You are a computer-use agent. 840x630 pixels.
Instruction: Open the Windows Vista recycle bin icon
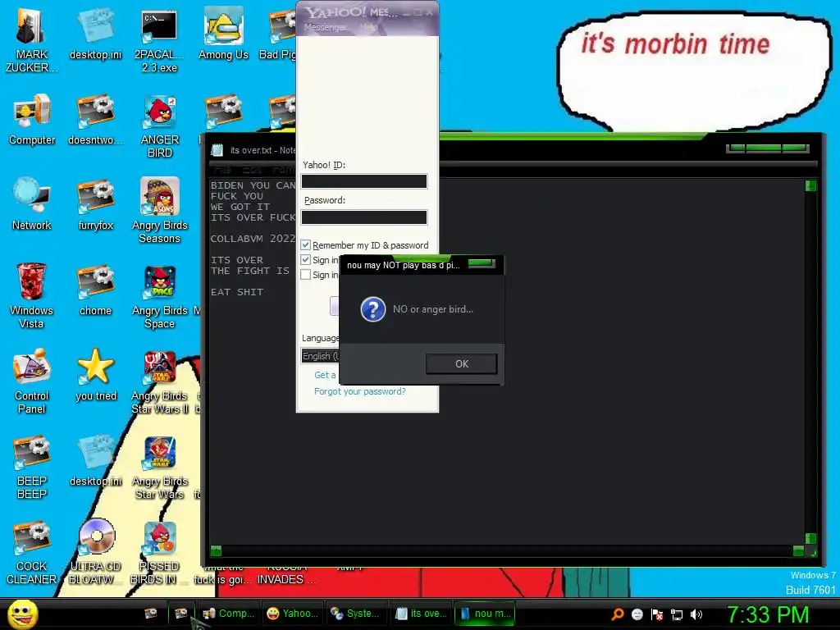pos(31,295)
